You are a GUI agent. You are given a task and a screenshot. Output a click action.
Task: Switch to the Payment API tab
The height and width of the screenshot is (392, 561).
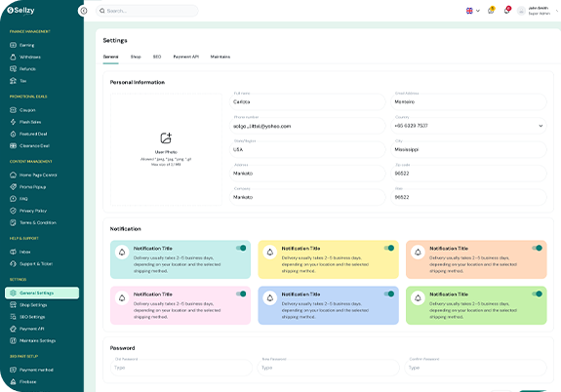point(186,57)
